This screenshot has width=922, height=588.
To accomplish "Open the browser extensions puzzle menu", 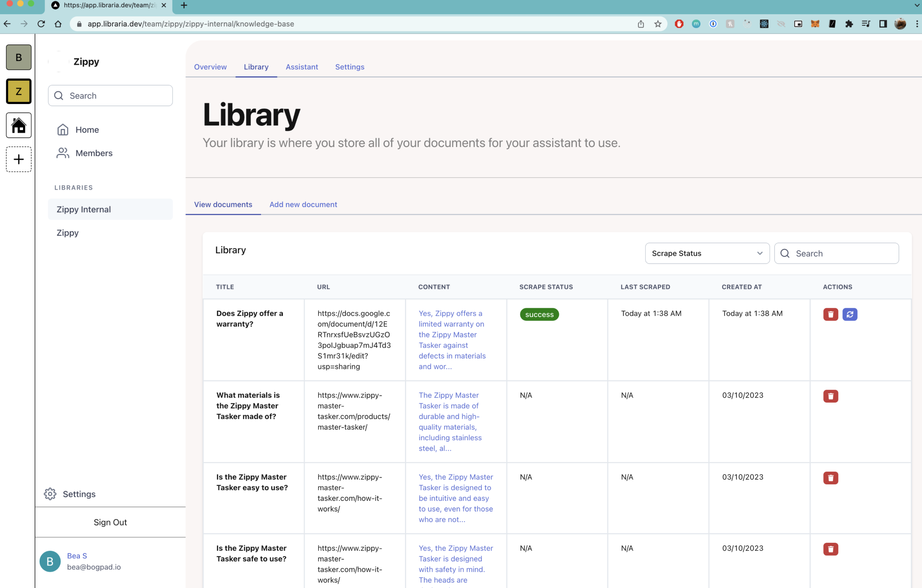I will click(849, 24).
